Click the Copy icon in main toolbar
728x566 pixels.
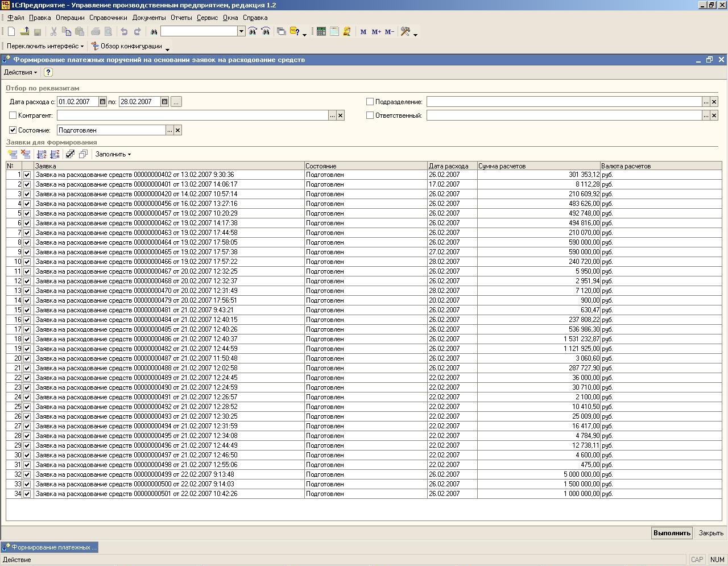tap(67, 32)
